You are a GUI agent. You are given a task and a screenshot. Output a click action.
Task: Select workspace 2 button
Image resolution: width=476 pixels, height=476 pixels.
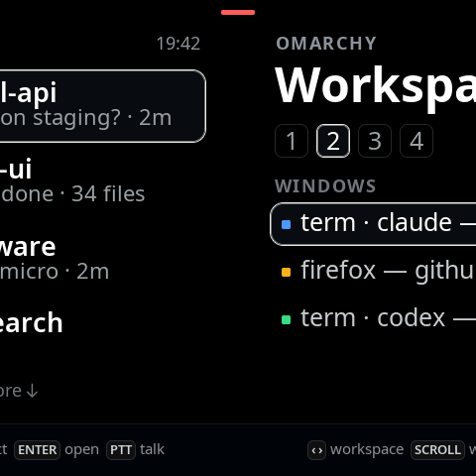(333, 141)
